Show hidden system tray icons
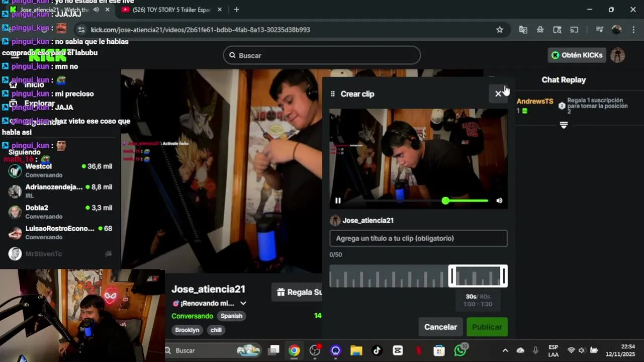Viewport: 644px width, 362px height. (x=505, y=350)
